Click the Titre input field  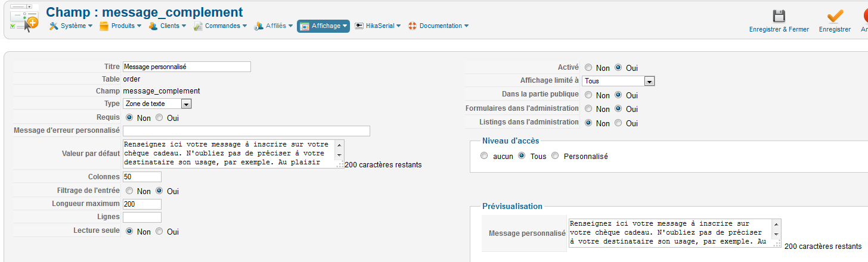[x=186, y=67]
